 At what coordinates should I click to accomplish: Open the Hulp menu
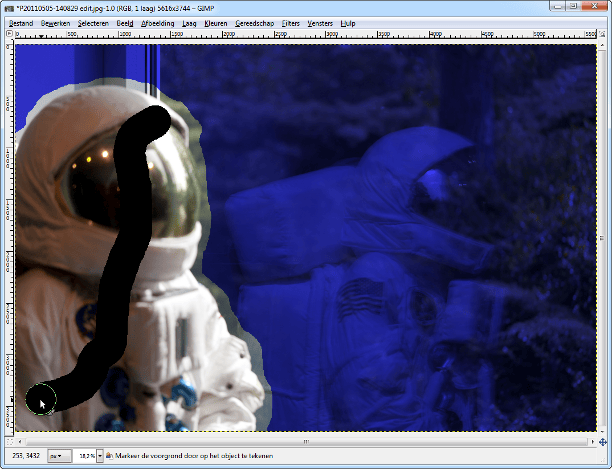click(348, 23)
